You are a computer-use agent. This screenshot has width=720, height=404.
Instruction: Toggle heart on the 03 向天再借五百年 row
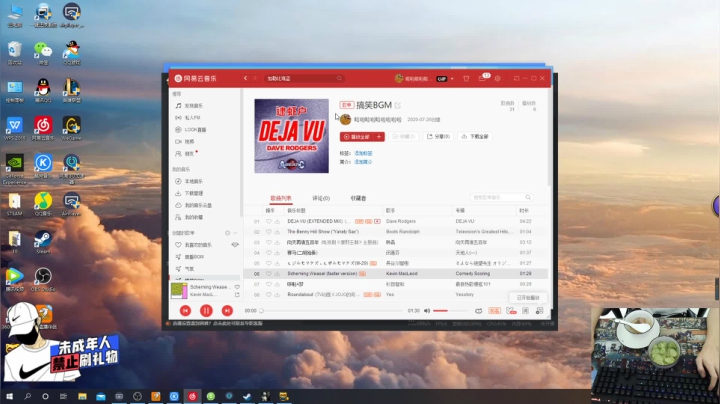[269, 242]
